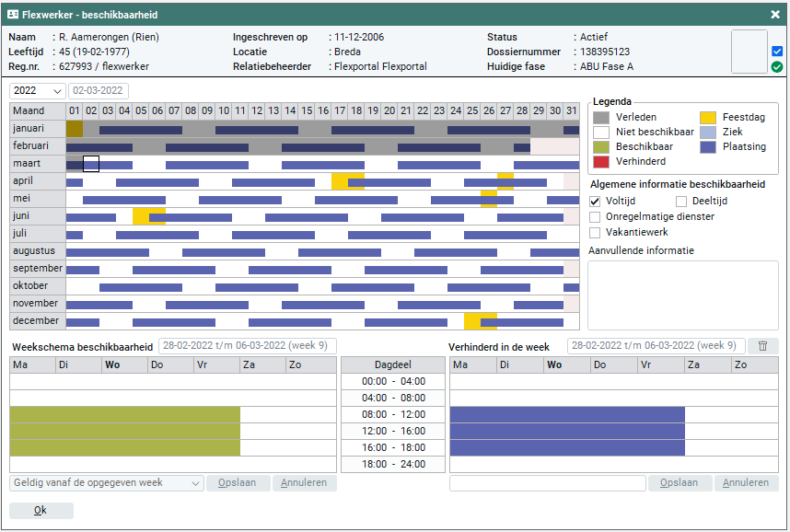Click the green checkmark status icon
Viewport: 790px width, 532px height.
[x=777, y=67]
